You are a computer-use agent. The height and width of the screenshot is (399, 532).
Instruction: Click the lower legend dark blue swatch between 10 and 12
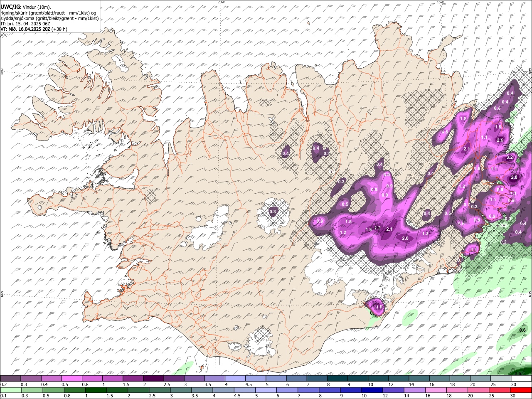[x=372, y=390]
